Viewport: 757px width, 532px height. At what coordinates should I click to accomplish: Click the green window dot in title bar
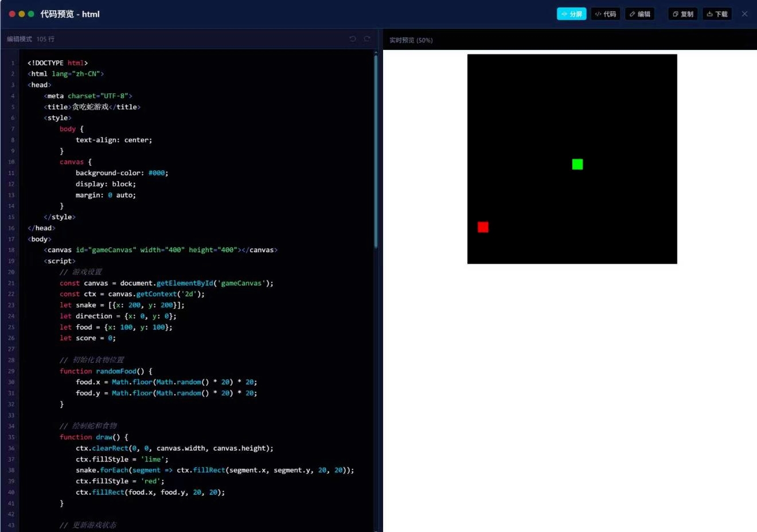(31, 14)
